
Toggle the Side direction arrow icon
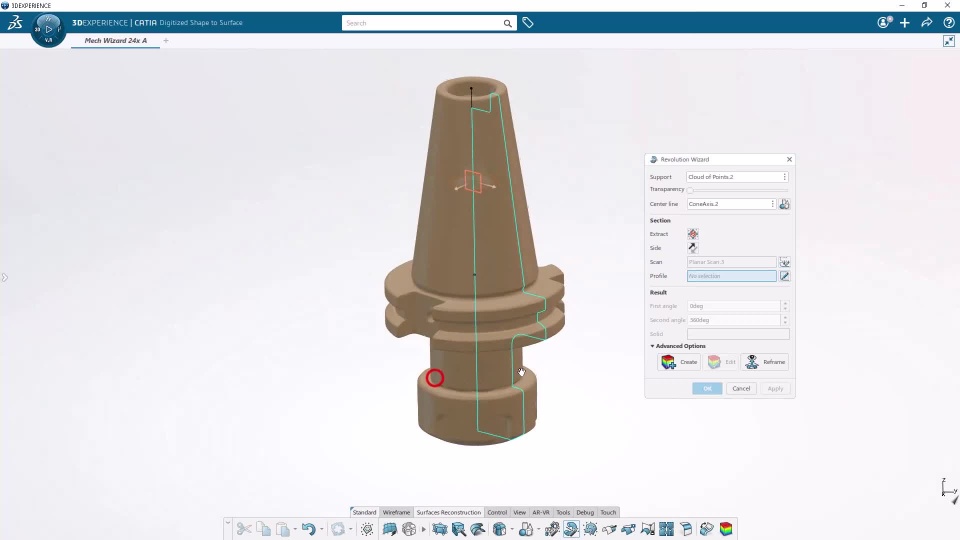tap(692, 248)
